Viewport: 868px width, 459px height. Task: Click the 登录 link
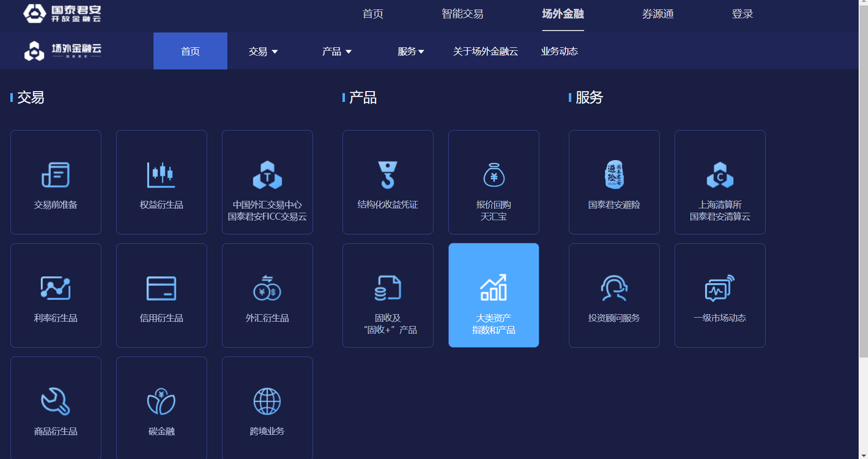(x=743, y=13)
